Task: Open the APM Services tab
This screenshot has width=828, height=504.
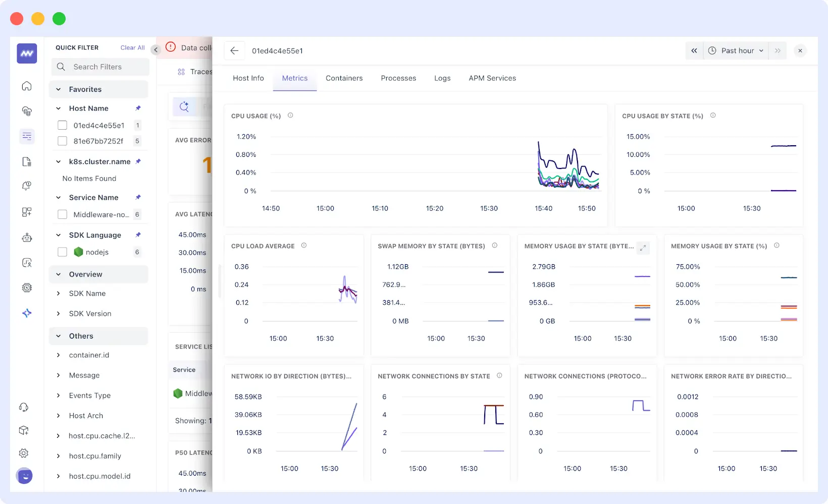Action: pyautogui.click(x=492, y=78)
